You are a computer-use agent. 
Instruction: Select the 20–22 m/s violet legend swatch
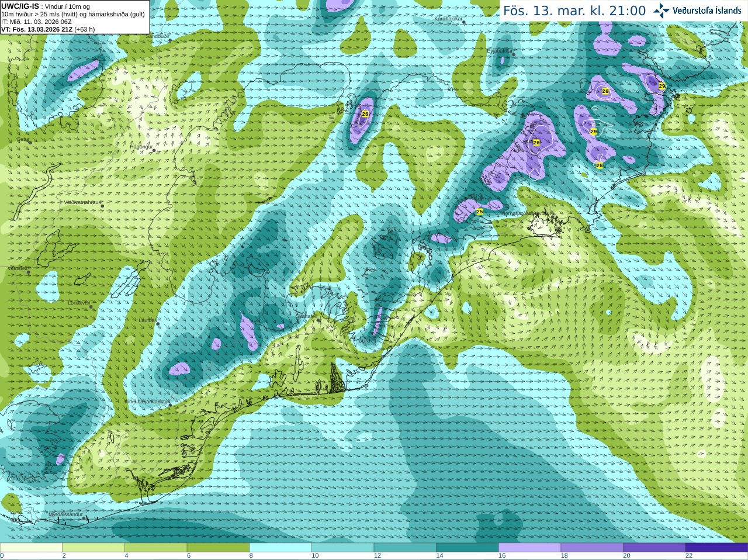pos(654,548)
